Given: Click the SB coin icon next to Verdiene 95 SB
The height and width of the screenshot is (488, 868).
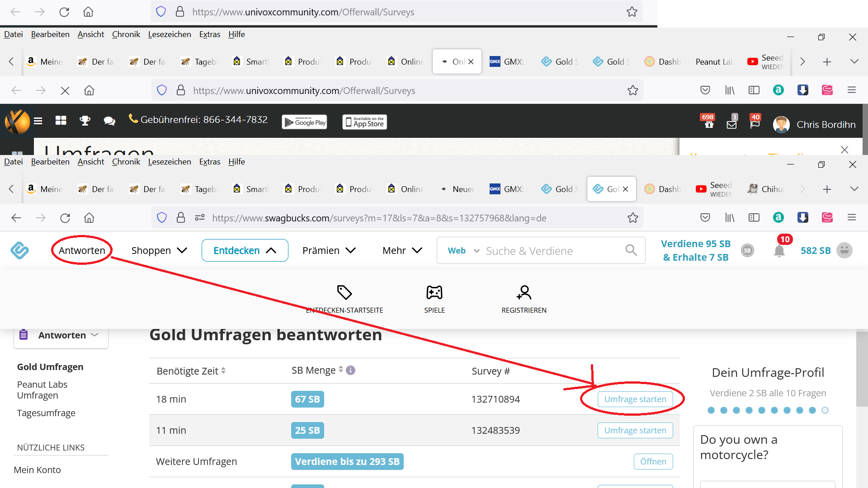Looking at the screenshot, I should click(747, 250).
